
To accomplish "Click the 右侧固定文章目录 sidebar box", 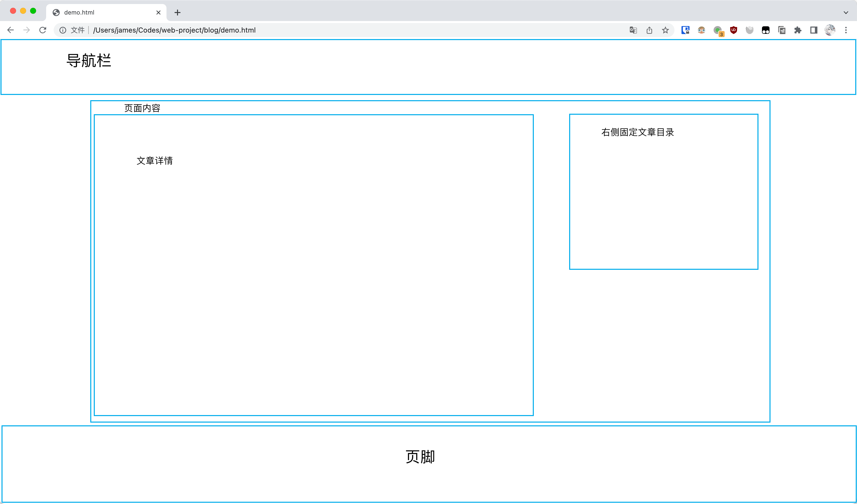I will pos(663,192).
